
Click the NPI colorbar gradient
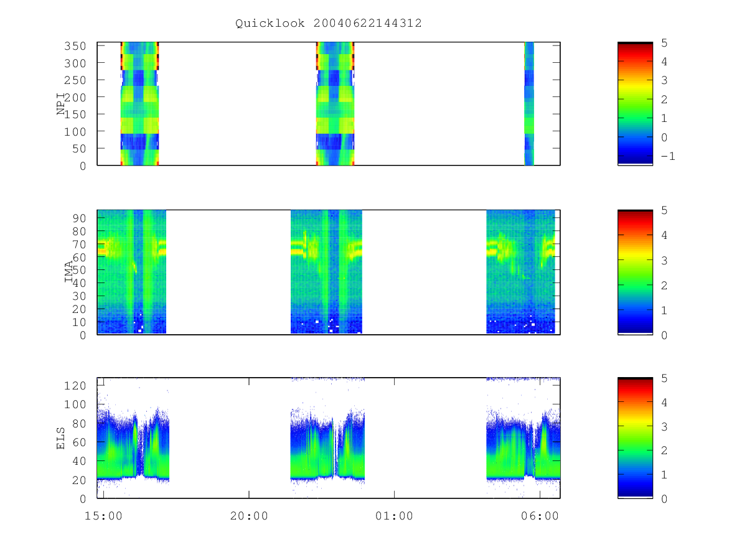click(635, 103)
